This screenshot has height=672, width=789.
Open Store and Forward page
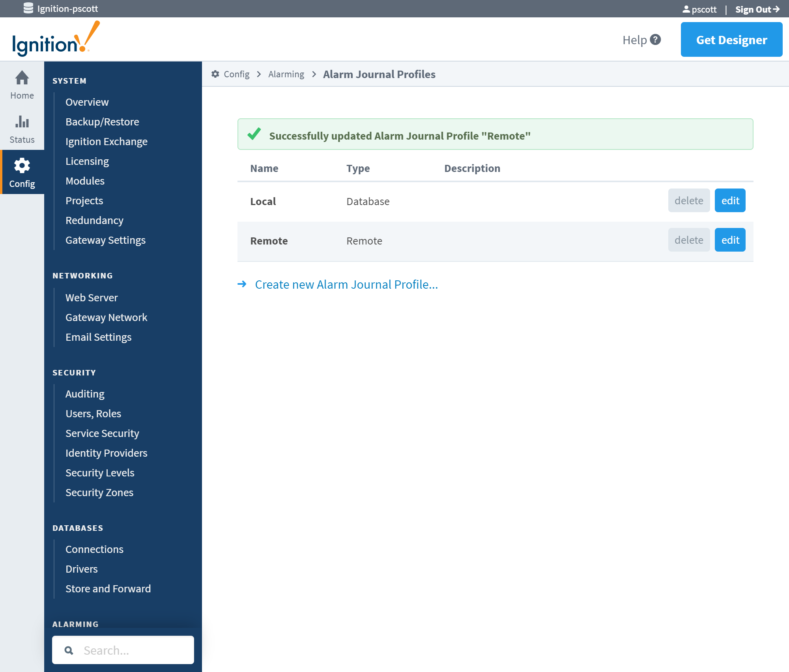108,589
